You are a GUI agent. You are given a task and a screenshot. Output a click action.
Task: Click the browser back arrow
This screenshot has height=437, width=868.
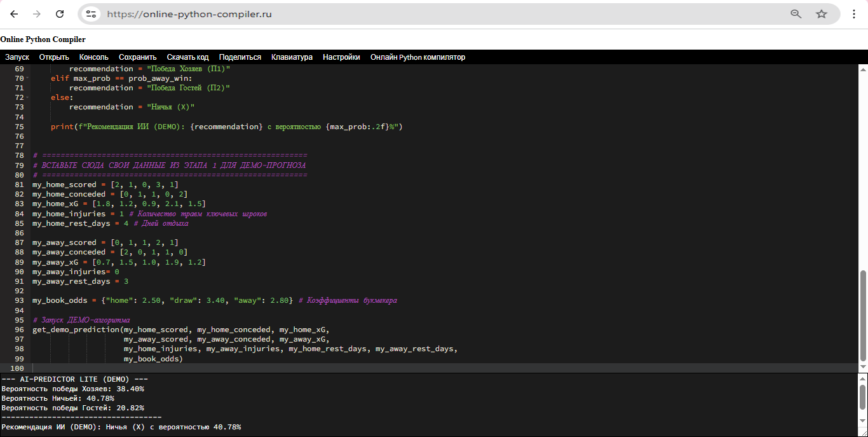[14, 14]
